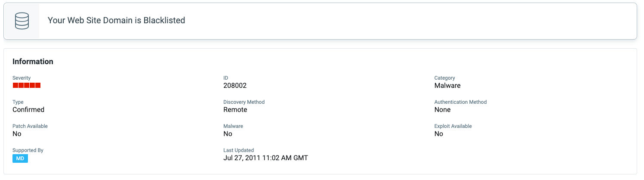Viewport: 644px width, 180px height.
Task: Click the red severity level bar
Action: [x=27, y=85]
